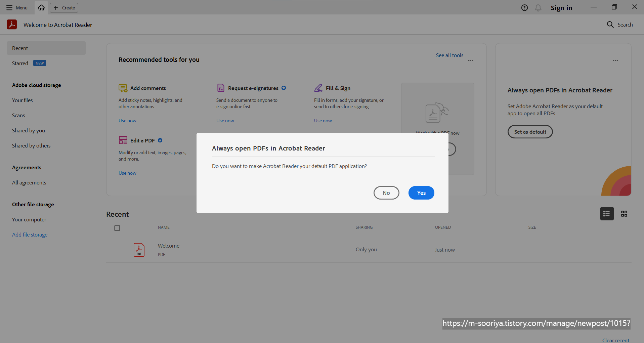Open Your files in sidebar

tap(23, 100)
